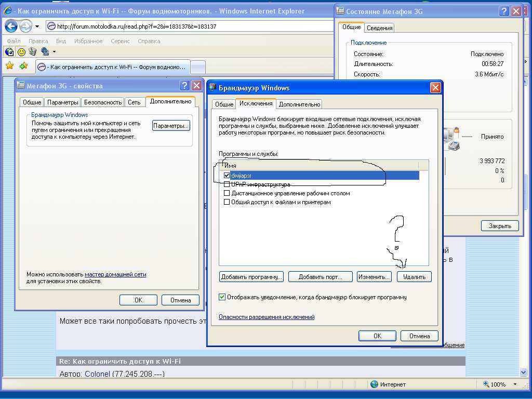532x399 pixels.
Task: Open the Вид menu
Action: 61,41
